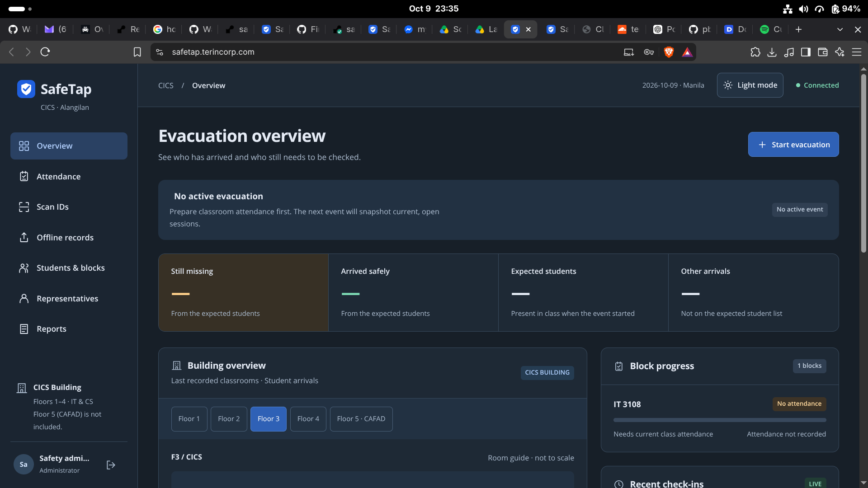Screen dimensions: 868x488
Task: Select Floor 2 tab
Action: click(229, 419)
